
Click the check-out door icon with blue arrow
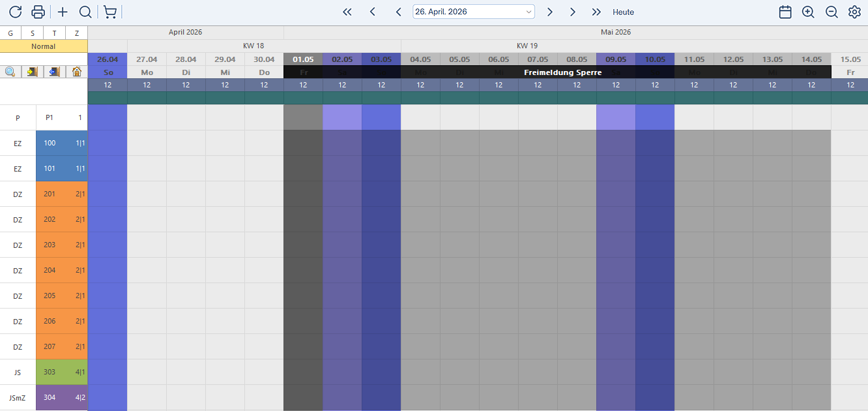pyautogui.click(x=55, y=72)
